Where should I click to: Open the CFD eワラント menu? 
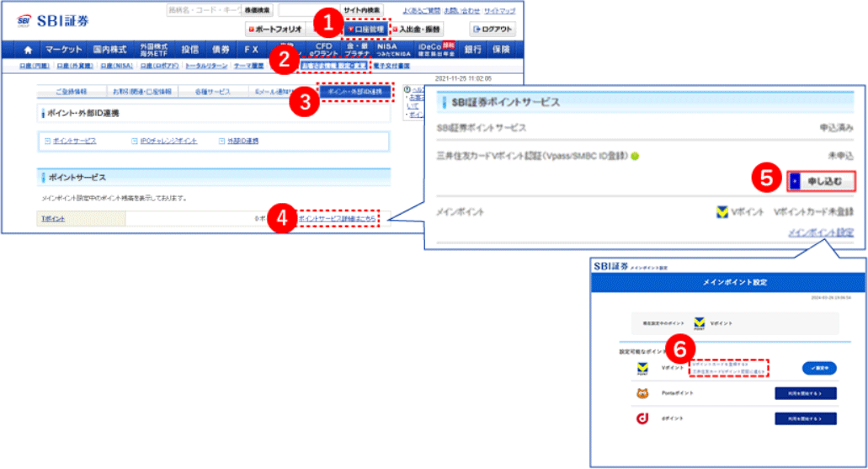coord(324,50)
